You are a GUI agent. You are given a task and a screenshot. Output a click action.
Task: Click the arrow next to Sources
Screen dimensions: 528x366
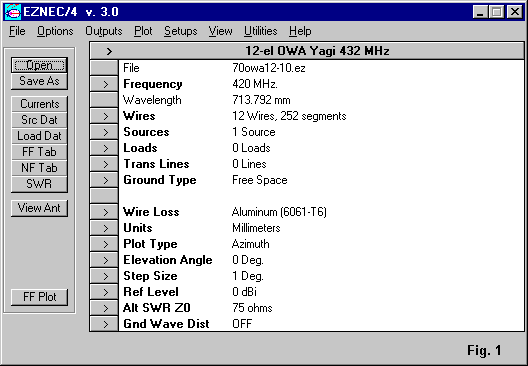tap(104, 132)
